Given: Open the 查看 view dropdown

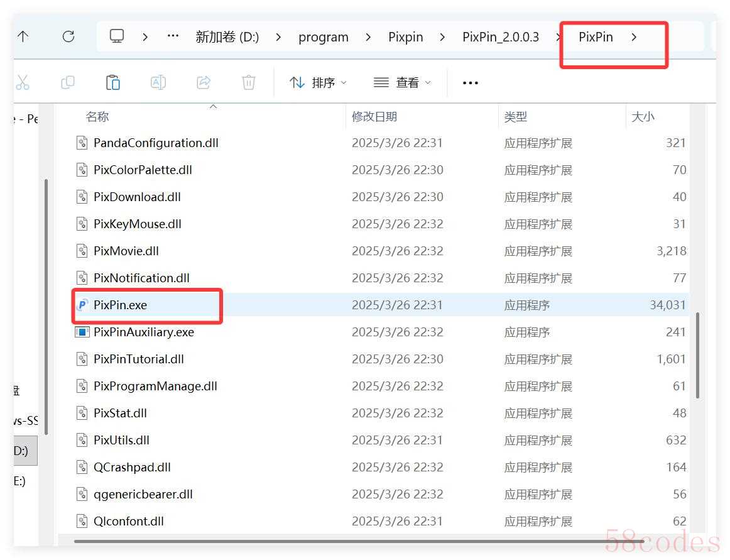Looking at the screenshot, I should pyautogui.click(x=402, y=82).
